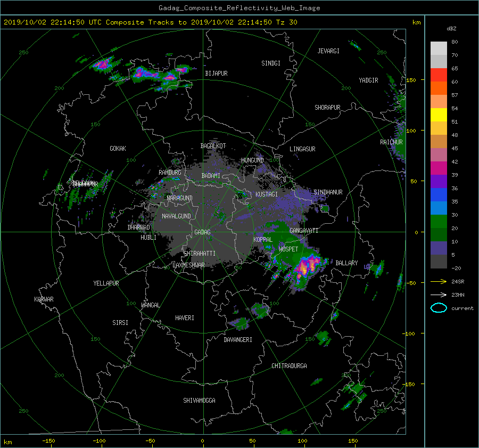Click the yellow 24SR track arrow in legend
Viewport: 479px width, 448px height.
click(439, 281)
